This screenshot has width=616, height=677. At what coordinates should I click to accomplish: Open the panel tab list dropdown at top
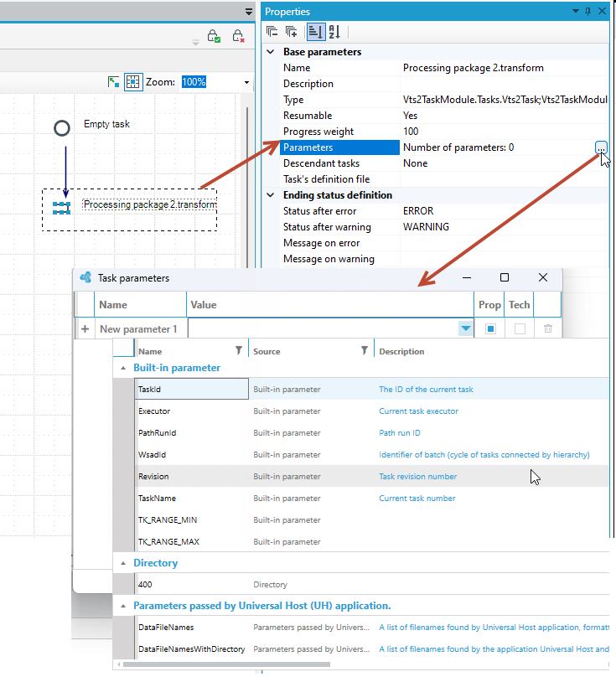tap(248, 12)
